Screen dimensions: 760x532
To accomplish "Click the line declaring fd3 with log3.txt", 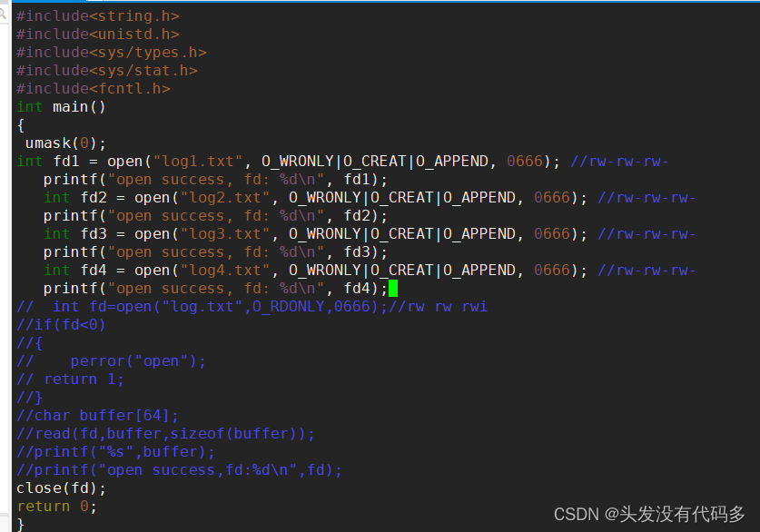I will [x=370, y=234].
